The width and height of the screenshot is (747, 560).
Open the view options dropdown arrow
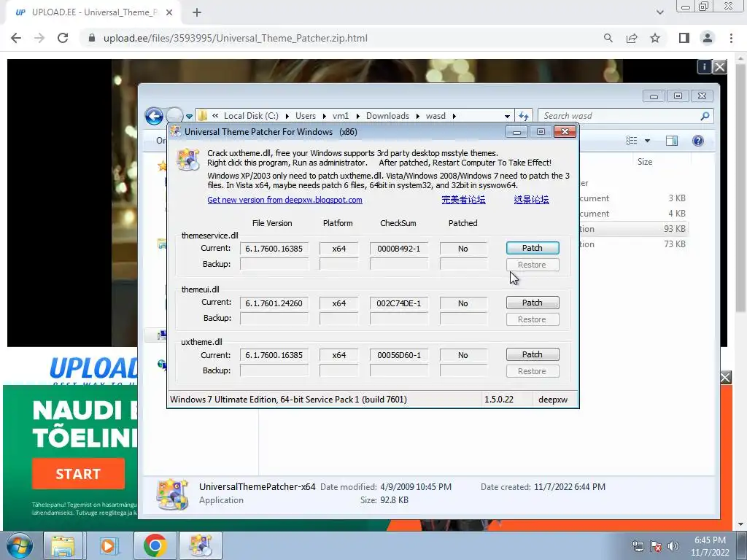647,141
